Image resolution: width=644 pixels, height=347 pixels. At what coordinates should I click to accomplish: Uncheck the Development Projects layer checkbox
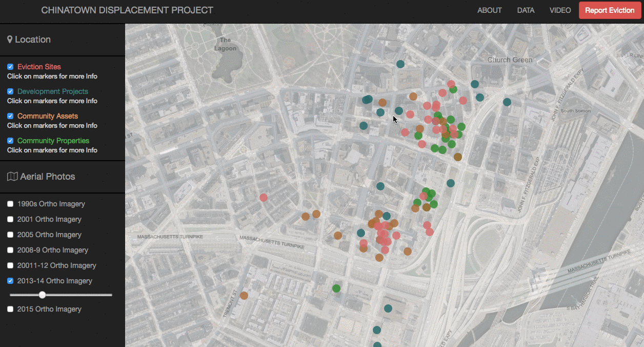[x=10, y=91]
